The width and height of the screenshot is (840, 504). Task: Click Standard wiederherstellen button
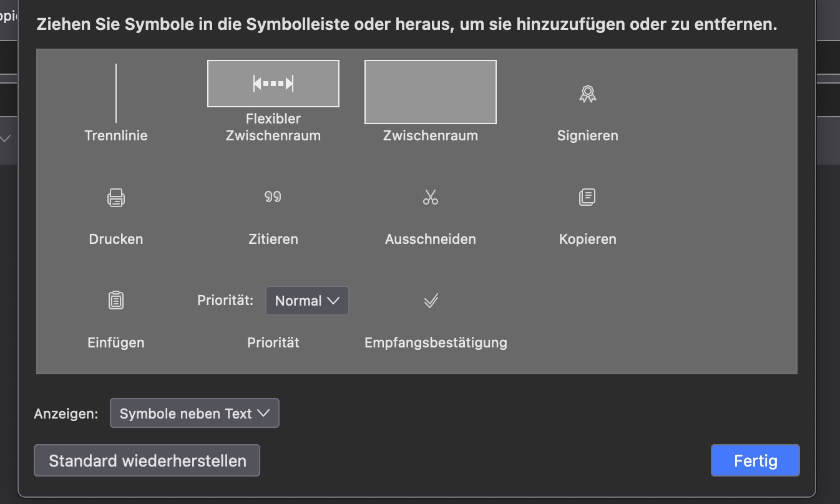147,460
